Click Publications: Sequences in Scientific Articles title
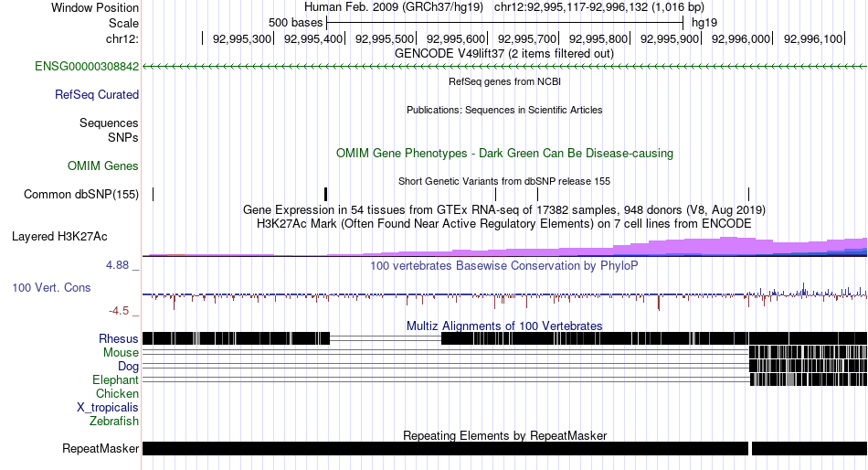The width and height of the screenshot is (868, 470). point(504,110)
